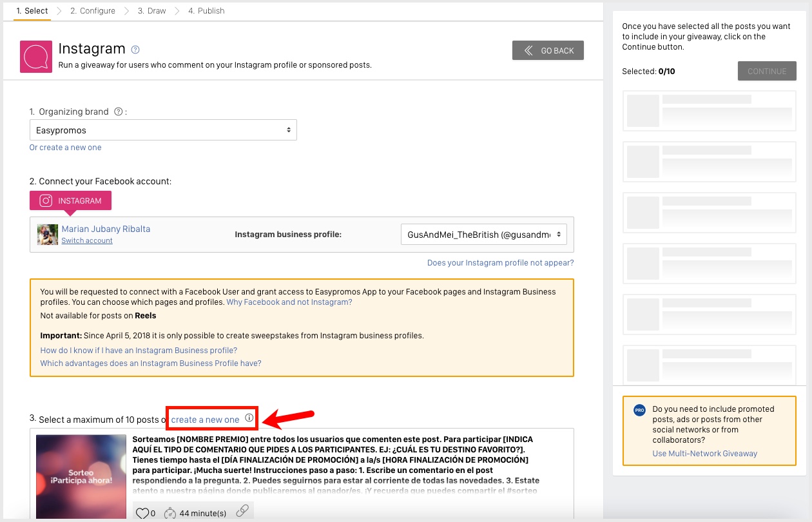Open 'Which advantages does an Instagram Business Profile have?'
The width and height of the screenshot is (812, 522).
[151, 363]
